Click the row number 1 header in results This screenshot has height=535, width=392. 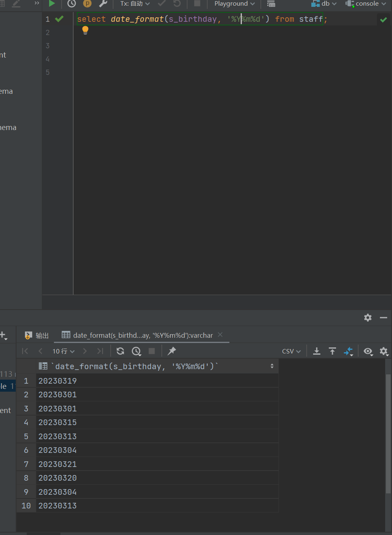tap(26, 381)
